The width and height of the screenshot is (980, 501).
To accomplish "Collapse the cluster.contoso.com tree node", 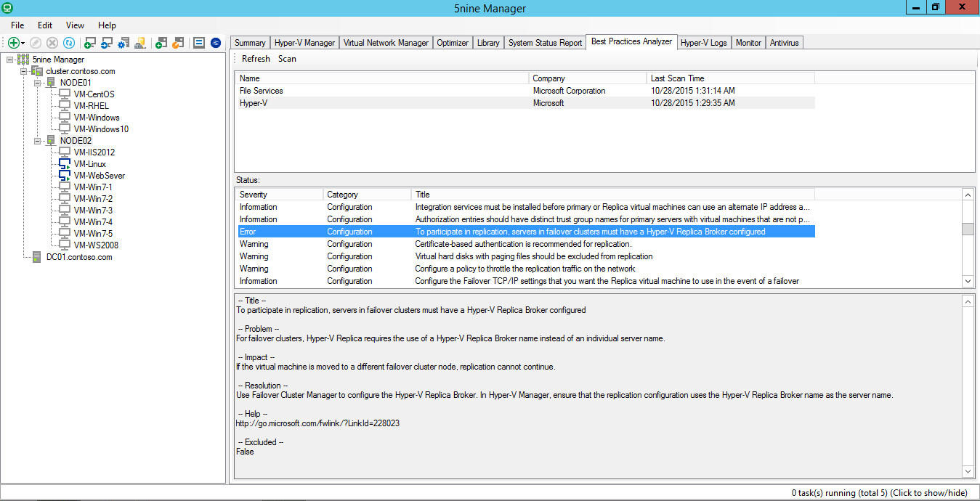I will 24,71.
